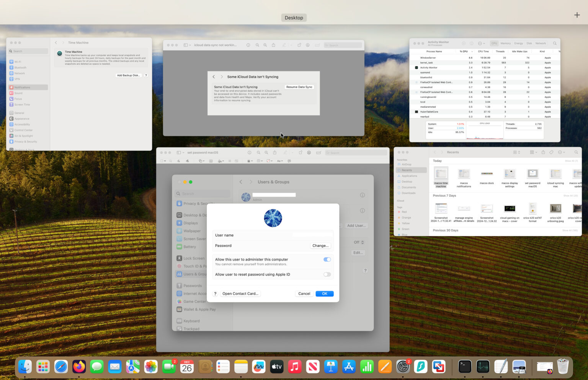The image size is (588, 380).
Task: Click the Share icon in Finder toolbar
Action: tap(543, 152)
